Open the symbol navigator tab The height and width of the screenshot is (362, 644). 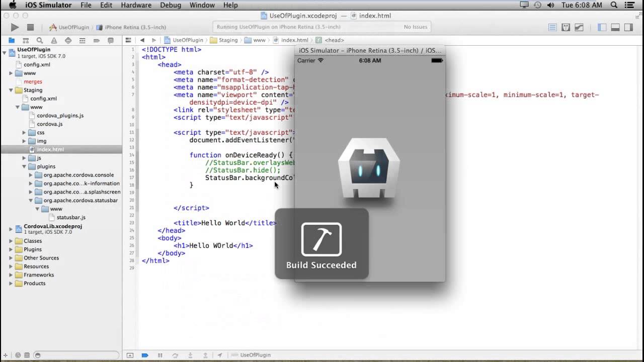25,40
